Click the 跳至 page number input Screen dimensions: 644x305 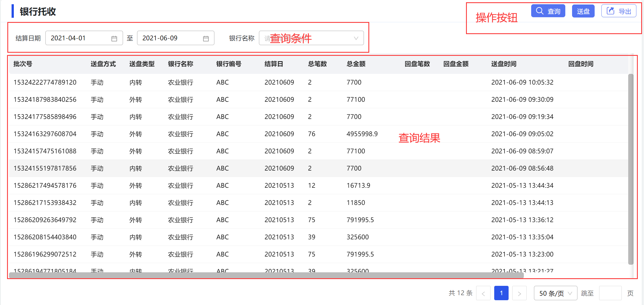coord(610,293)
